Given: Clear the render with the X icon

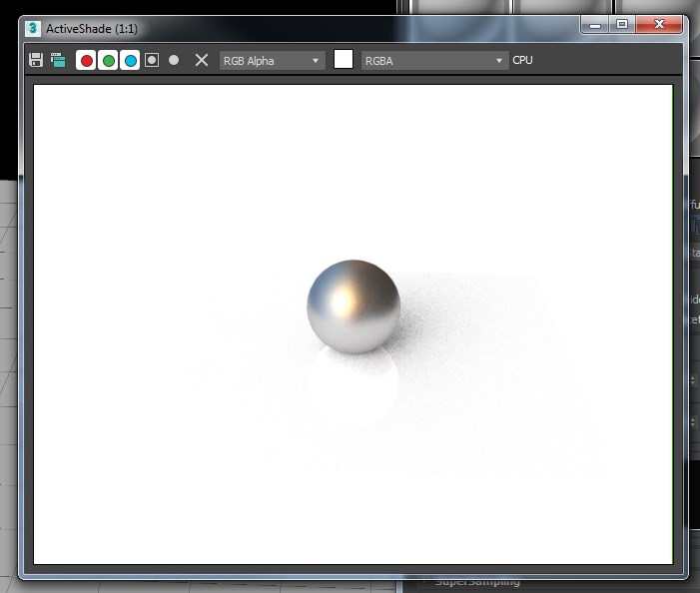Looking at the screenshot, I should click(x=202, y=60).
